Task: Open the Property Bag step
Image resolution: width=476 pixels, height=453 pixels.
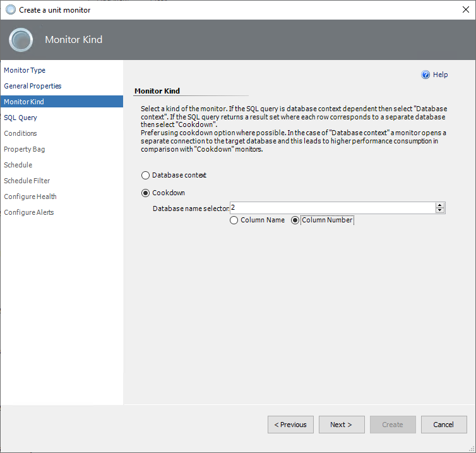Action: point(24,149)
